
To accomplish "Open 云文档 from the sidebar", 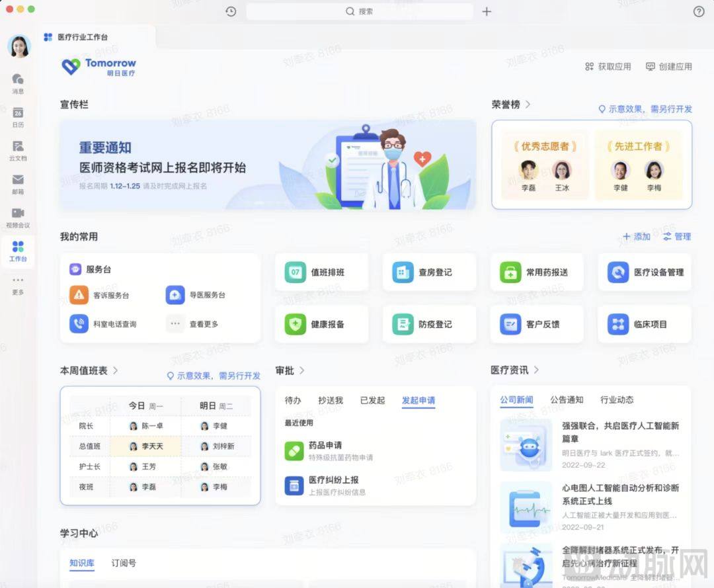I will [18, 150].
